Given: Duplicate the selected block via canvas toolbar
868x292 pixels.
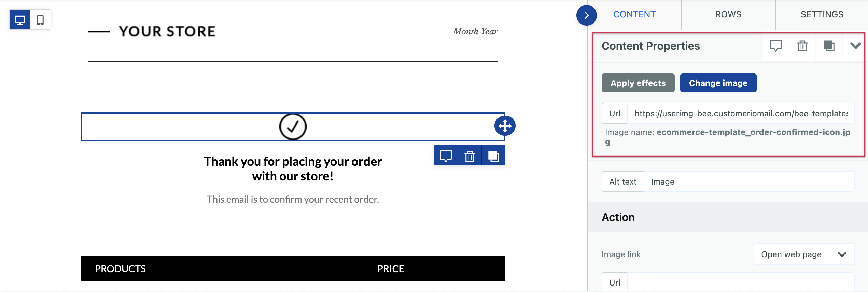Looking at the screenshot, I should [493, 156].
